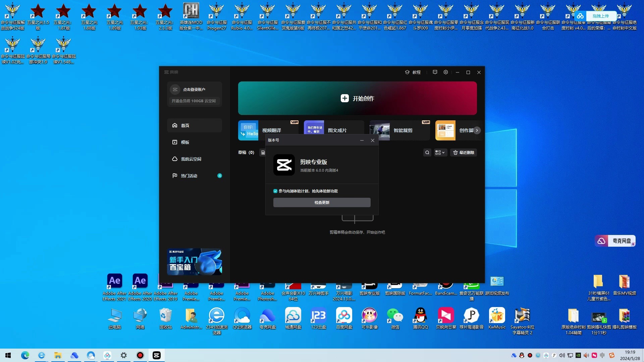
Task: Open the 英雄连MOD desktop icon
Action: pos(191,16)
